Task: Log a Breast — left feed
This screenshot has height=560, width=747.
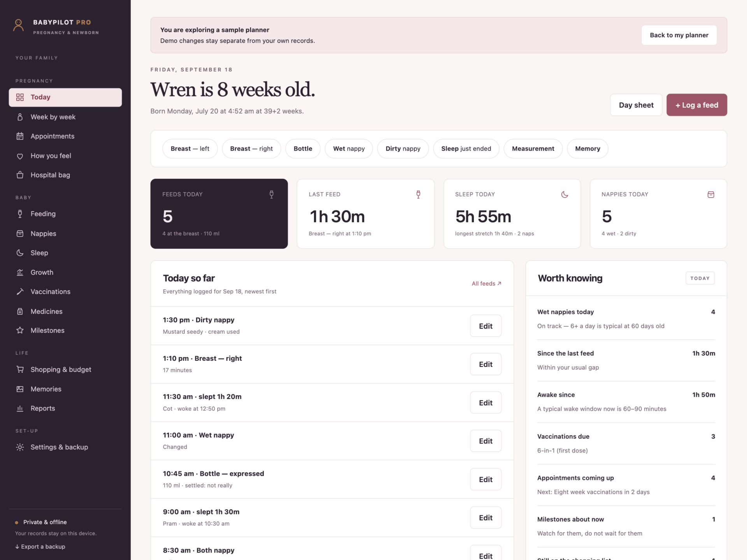Action: pos(190,149)
